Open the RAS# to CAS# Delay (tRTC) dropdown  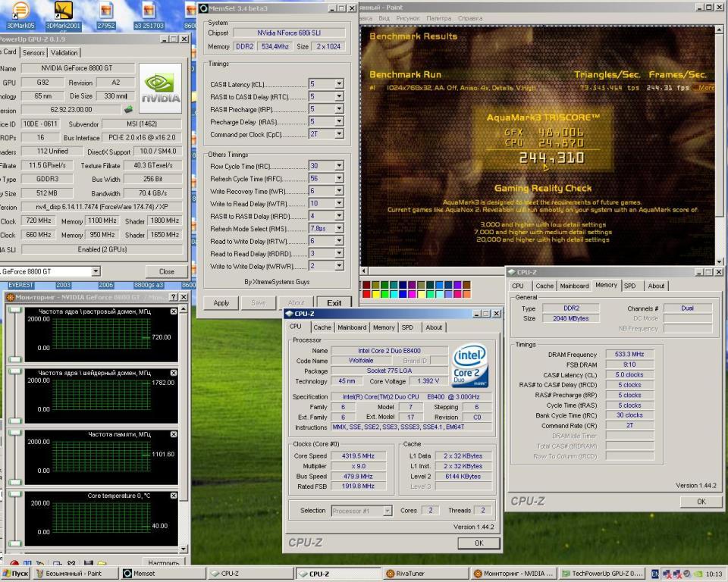click(340, 96)
